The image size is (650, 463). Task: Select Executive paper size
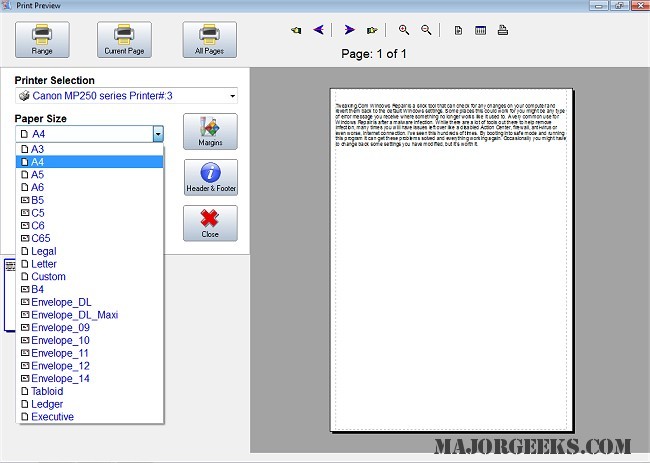coord(90,417)
